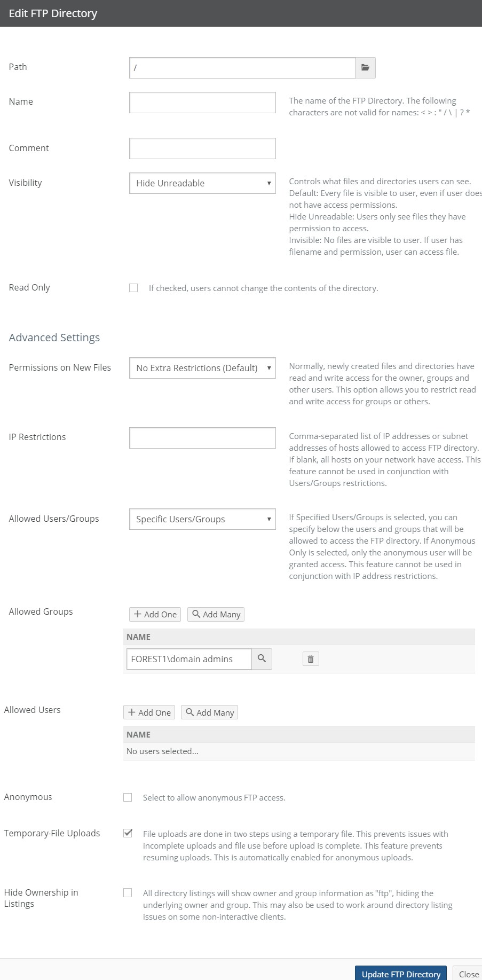Click the Path text box
The height and width of the screenshot is (980, 482).
coord(242,68)
